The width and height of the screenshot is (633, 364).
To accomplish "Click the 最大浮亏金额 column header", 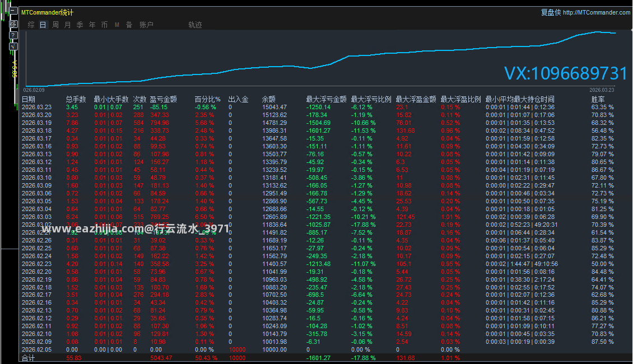I will [326, 99].
